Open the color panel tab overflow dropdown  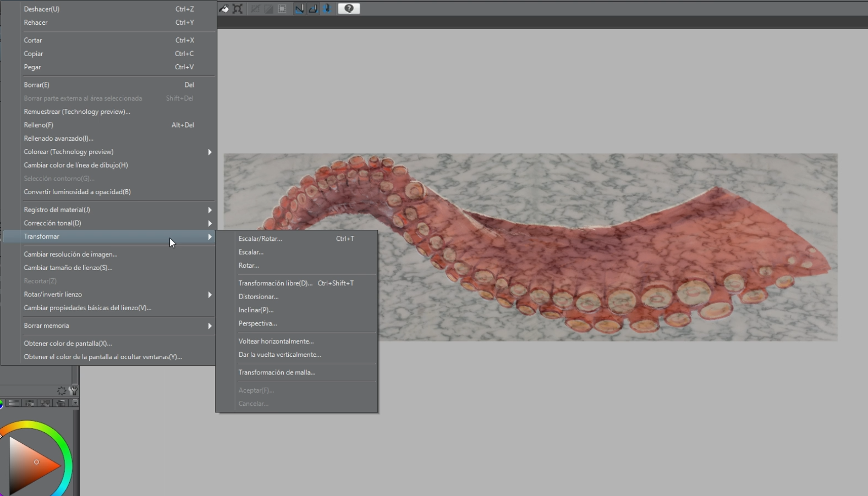click(x=75, y=403)
